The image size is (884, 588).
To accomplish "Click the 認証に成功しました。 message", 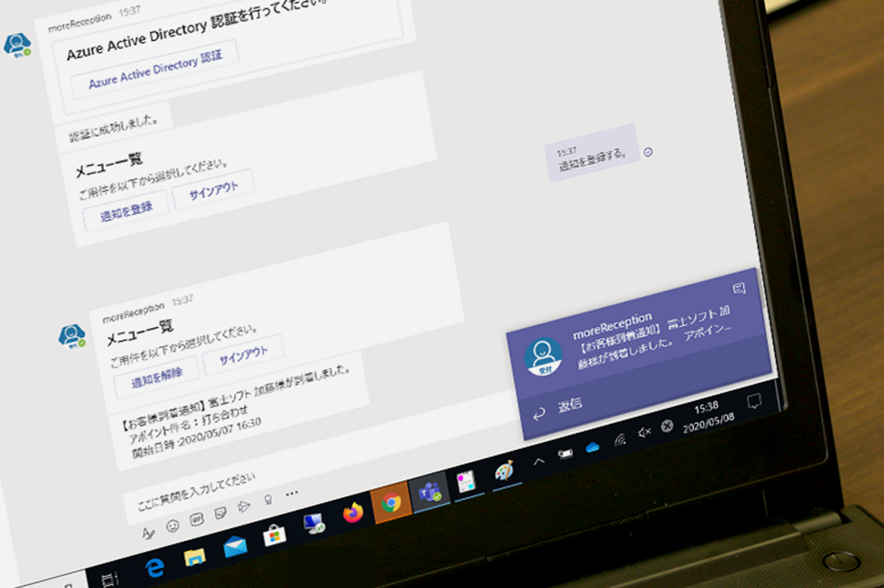I will click(x=113, y=129).
